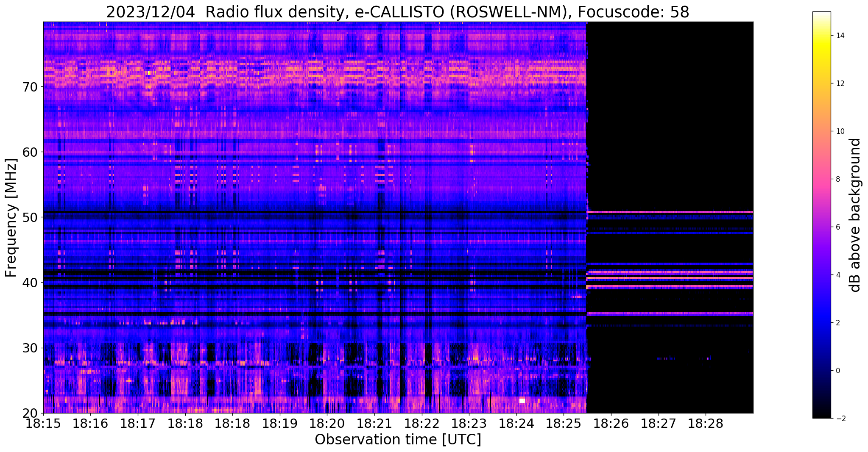Pick the 6 dB colorbar tick label
The height and width of the screenshot is (452, 868).
pyautogui.click(x=838, y=227)
